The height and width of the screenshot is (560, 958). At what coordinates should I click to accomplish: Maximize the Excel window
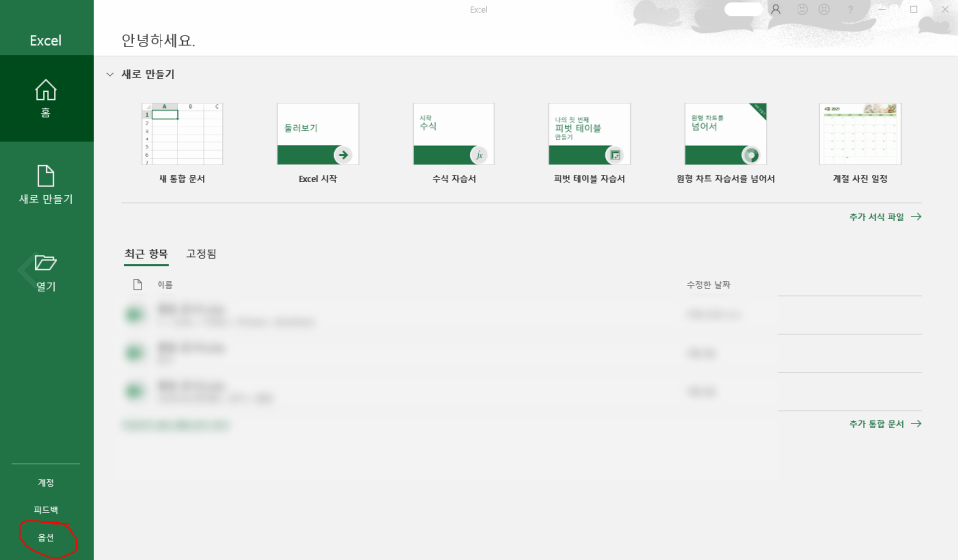tap(914, 9)
